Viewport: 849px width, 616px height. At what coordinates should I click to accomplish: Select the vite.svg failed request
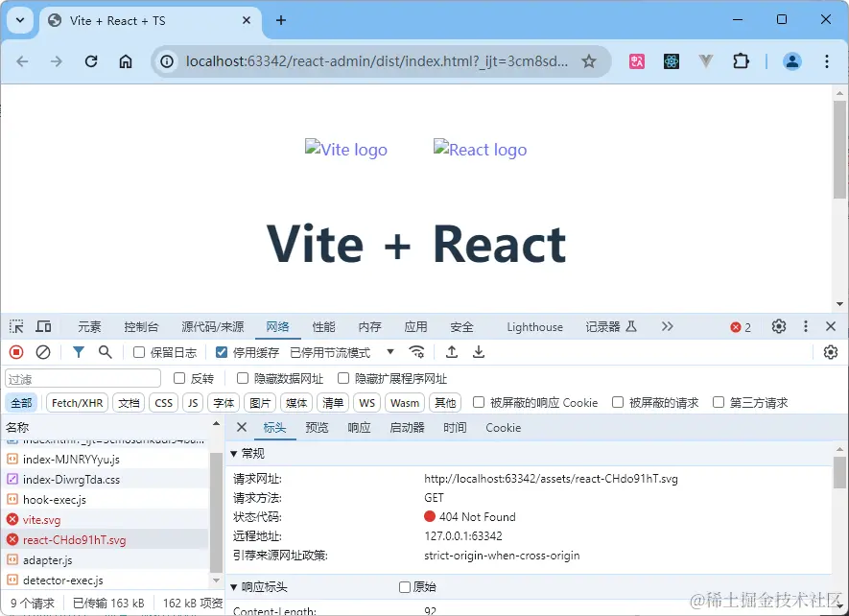(105, 519)
